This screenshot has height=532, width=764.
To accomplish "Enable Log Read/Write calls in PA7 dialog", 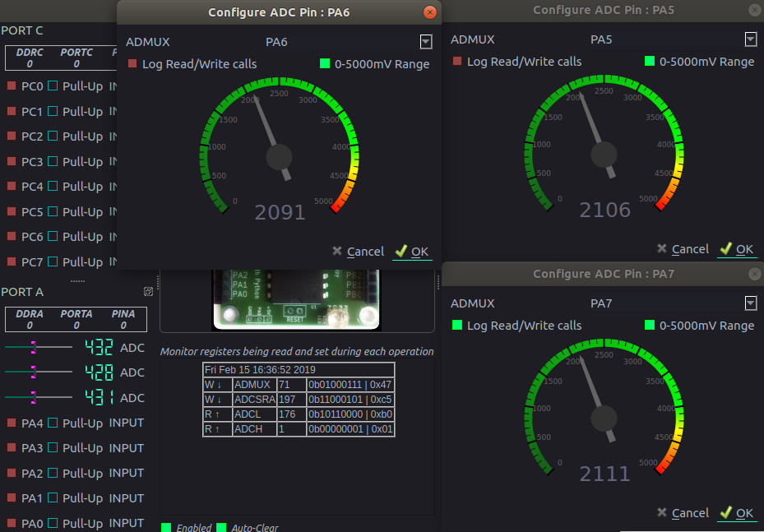I will [x=456, y=325].
